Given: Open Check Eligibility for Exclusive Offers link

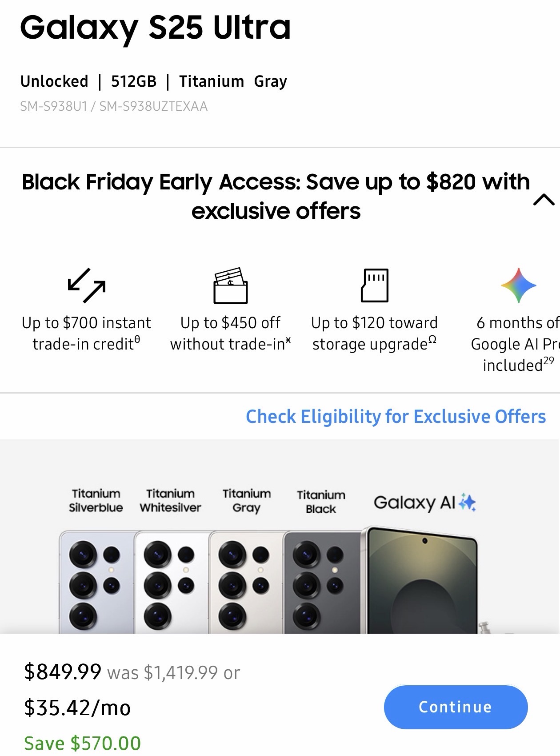Looking at the screenshot, I should [396, 417].
